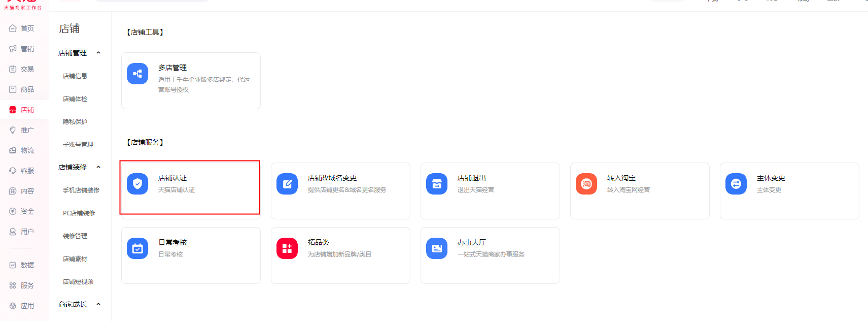The image size is (868, 321).
Task: Open 店铺&域名变更 rename service card
Action: pyautogui.click(x=340, y=191)
